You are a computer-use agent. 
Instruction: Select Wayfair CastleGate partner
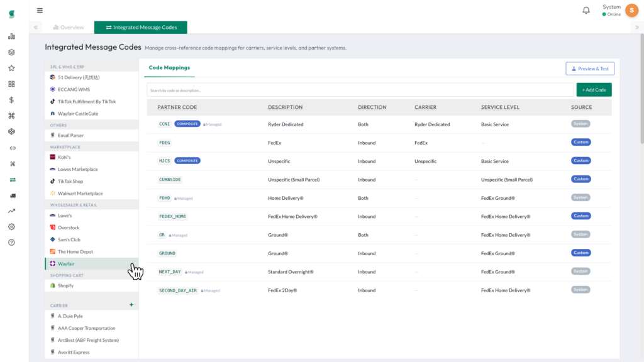[x=92, y=114]
